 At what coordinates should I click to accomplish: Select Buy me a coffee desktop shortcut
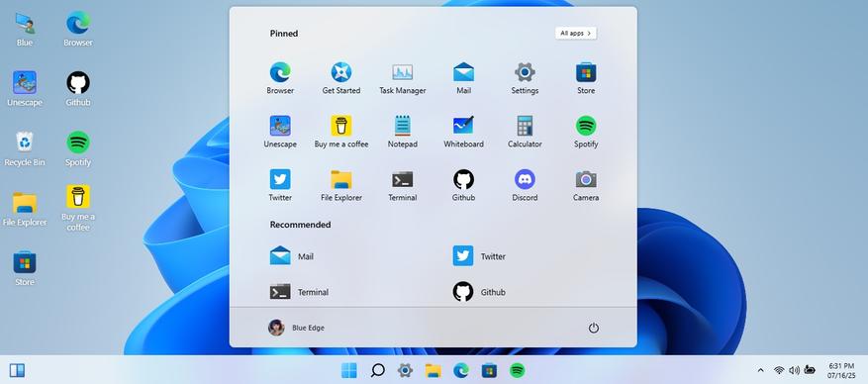coord(78,208)
